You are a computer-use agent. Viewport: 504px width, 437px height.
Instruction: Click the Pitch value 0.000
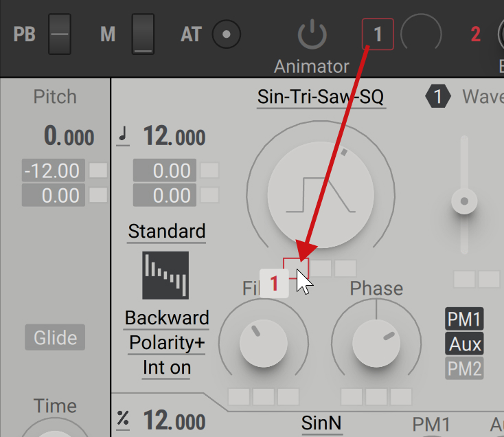[69, 136]
